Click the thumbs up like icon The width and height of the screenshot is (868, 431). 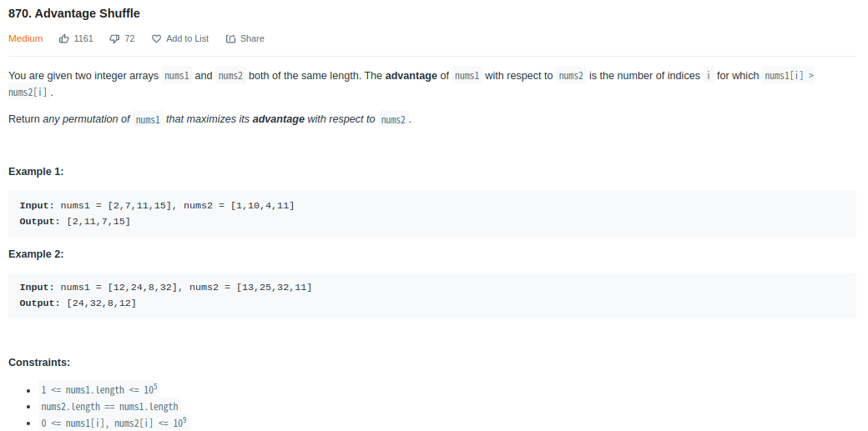pyautogui.click(x=64, y=38)
